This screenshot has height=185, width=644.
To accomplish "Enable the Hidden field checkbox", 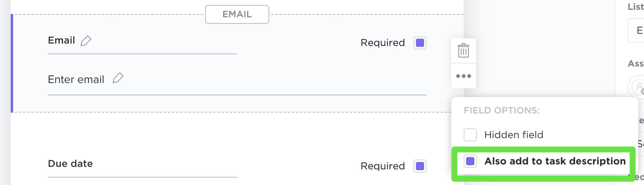I will click(x=470, y=134).
